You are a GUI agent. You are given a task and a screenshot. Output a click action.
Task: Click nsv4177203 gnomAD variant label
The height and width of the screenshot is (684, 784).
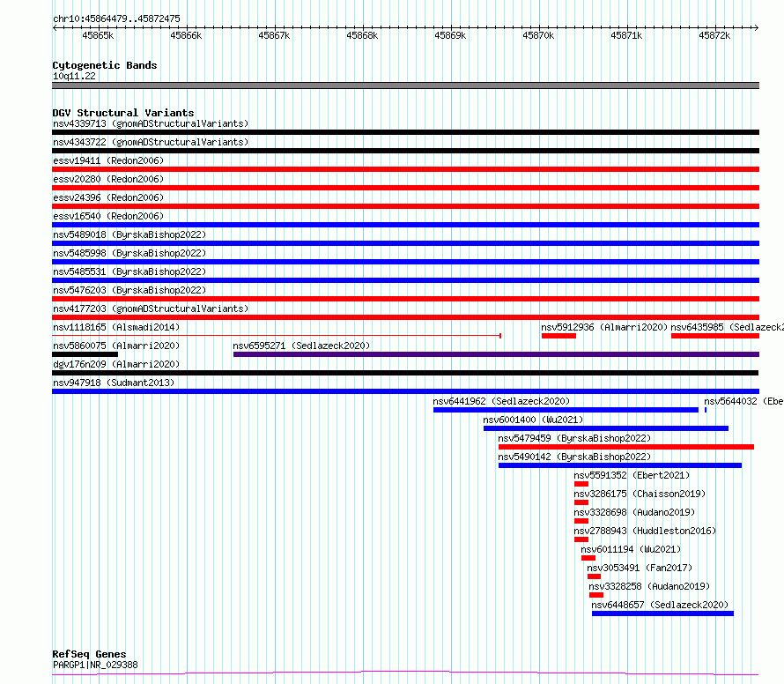[151, 309]
